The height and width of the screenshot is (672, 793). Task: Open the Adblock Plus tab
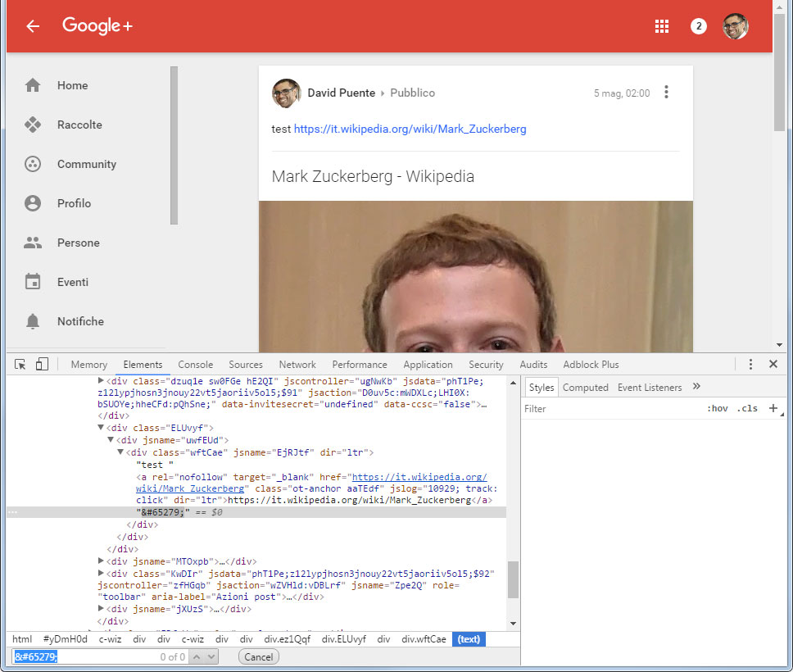click(591, 365)
